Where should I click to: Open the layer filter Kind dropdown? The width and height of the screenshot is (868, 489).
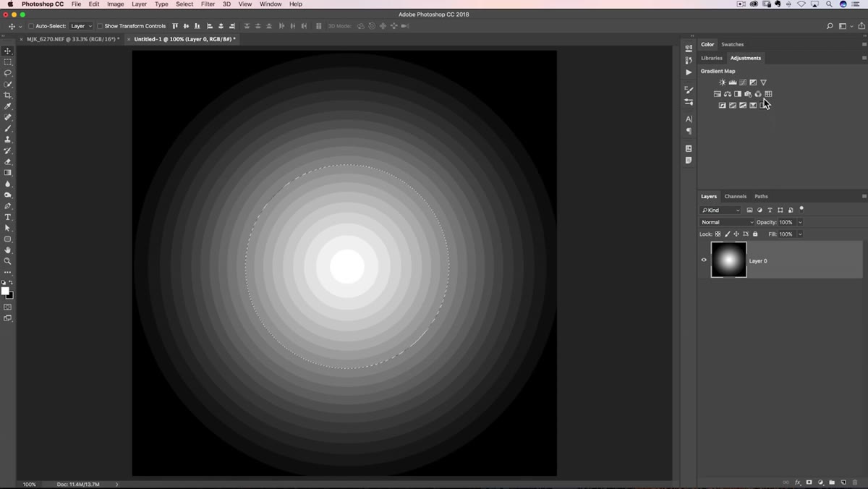click(x=720, y=211)
